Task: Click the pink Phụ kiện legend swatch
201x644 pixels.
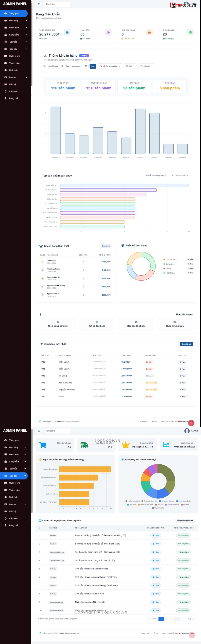Action: coord(182,504)
